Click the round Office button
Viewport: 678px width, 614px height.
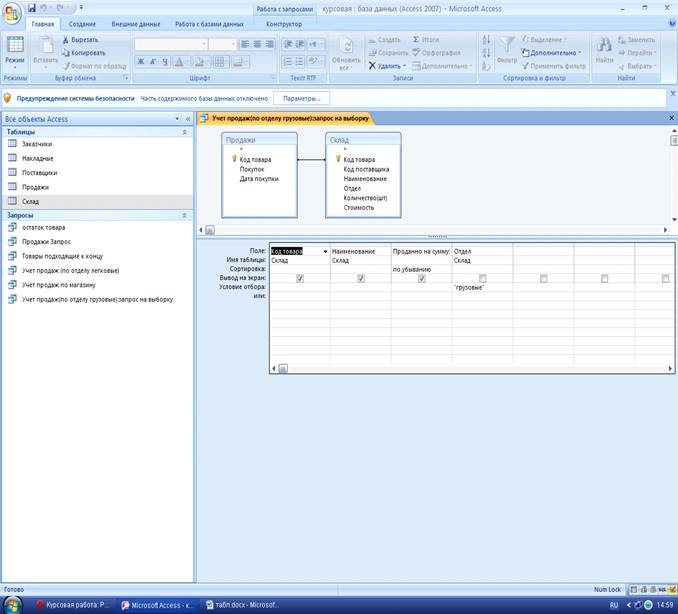click(13, 12)
